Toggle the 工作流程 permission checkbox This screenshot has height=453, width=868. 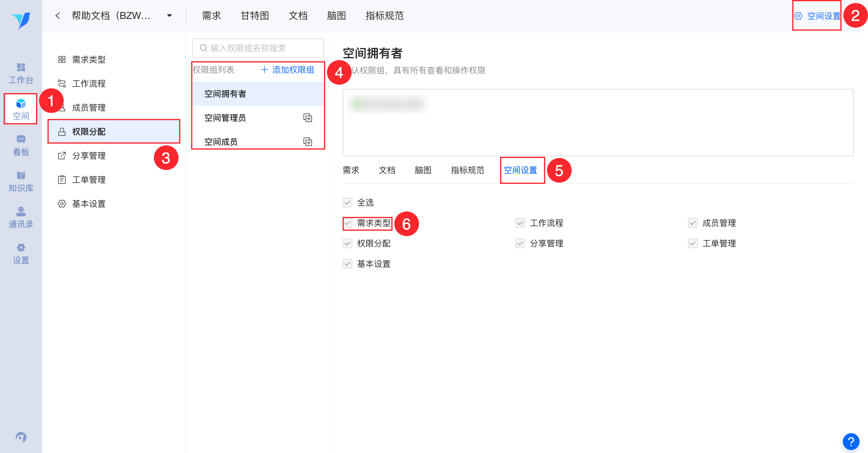520,223
